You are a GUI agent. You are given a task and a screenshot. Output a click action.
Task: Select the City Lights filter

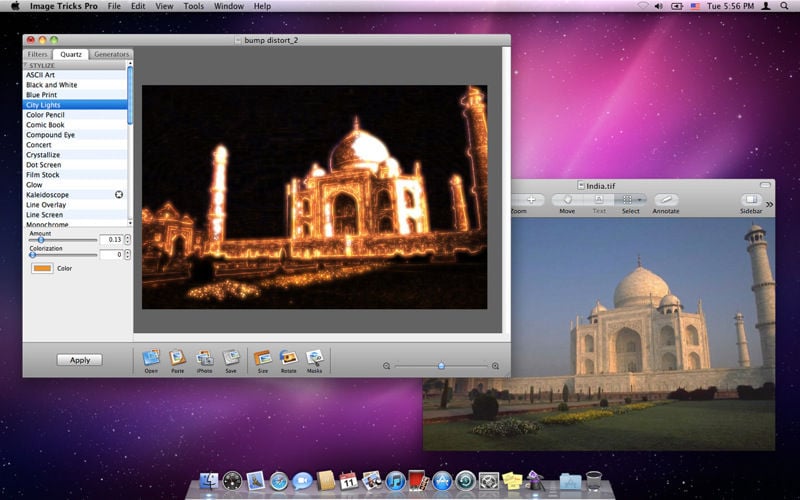point(75,105)
